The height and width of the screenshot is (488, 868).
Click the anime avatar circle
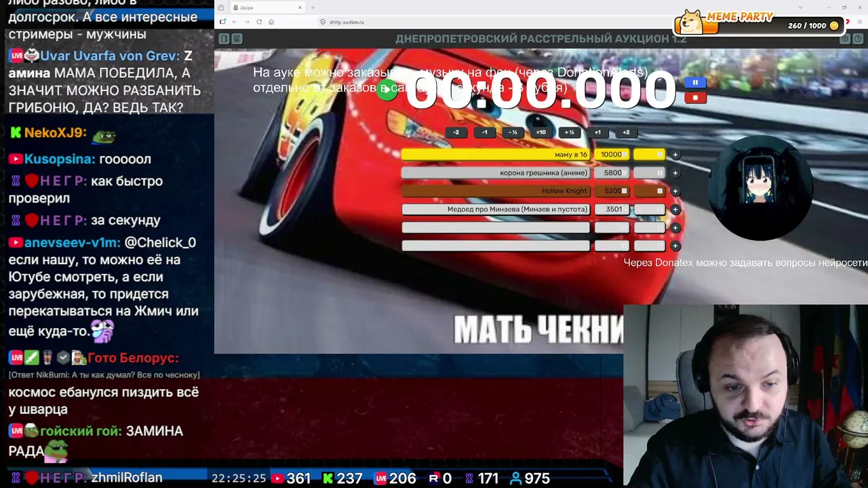(761, 187)
